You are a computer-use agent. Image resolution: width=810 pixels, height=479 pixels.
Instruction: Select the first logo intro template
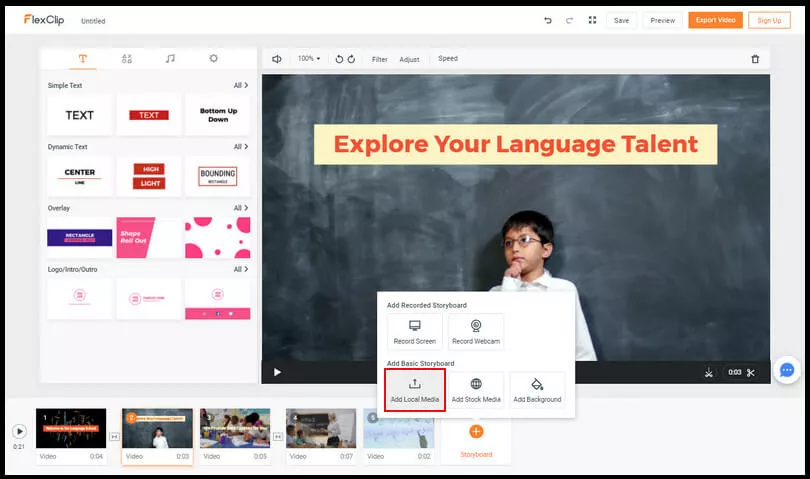[80, 299]
